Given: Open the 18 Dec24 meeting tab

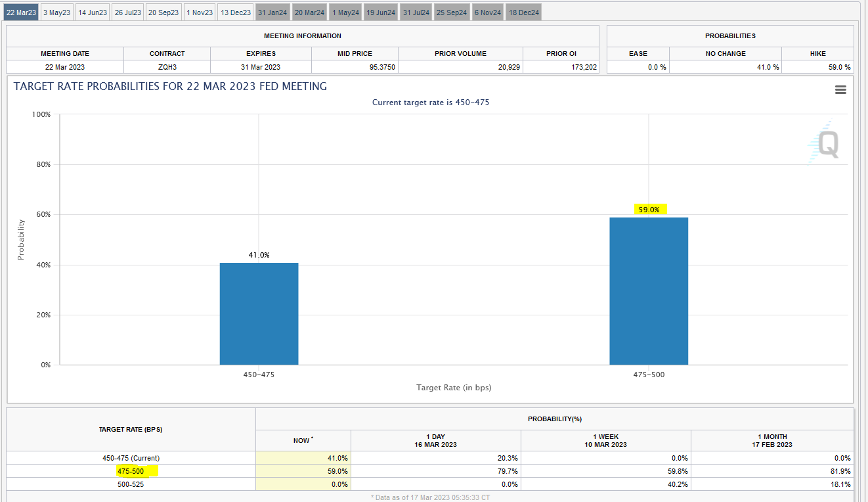Looking at the screenshot, I should click(x=523, y=12).
